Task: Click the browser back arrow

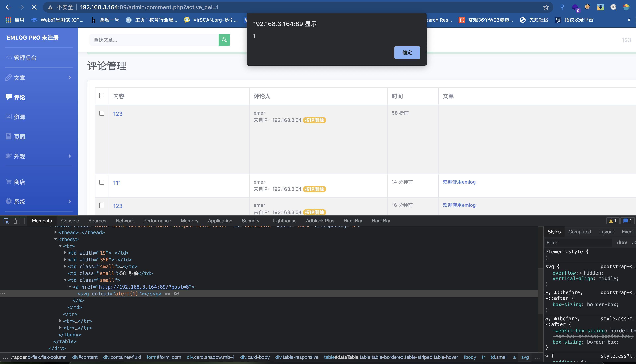Action: click(x=8, y=7)
